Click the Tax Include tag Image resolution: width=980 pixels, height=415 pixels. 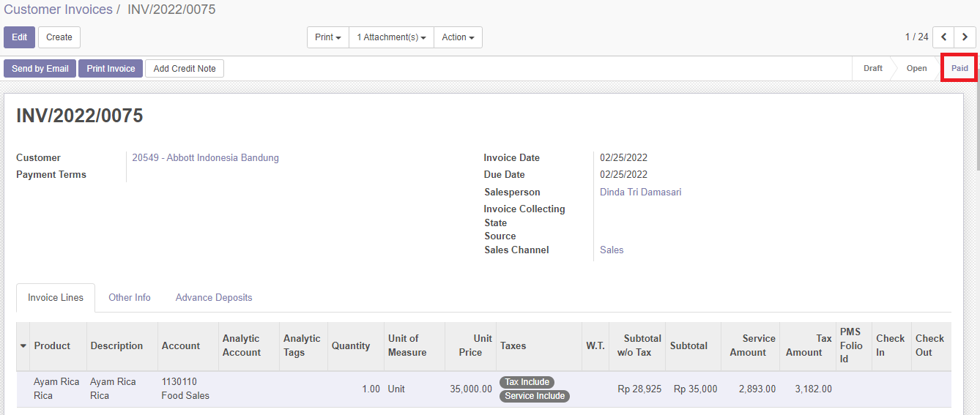point(527,382)
